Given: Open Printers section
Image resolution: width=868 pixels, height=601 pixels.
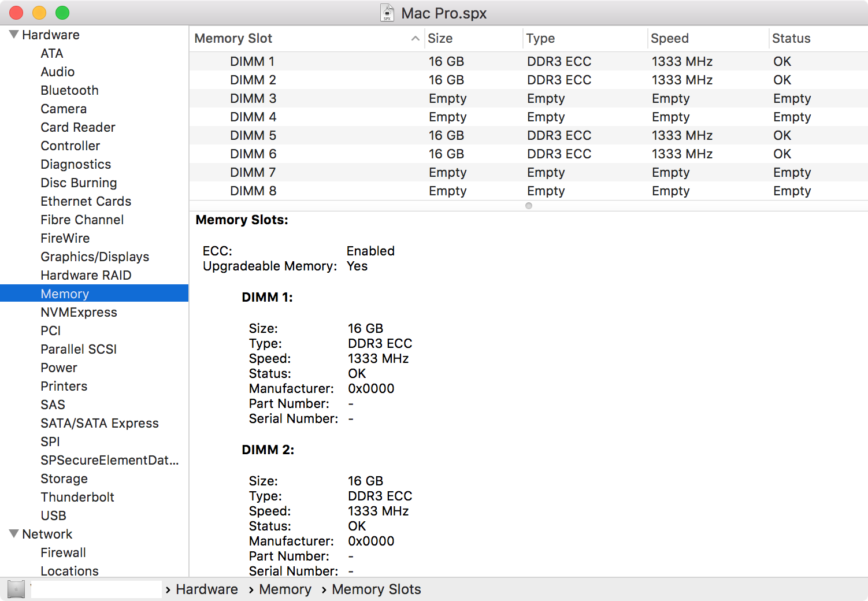Looking at the screenshot, I should [64, 386].
